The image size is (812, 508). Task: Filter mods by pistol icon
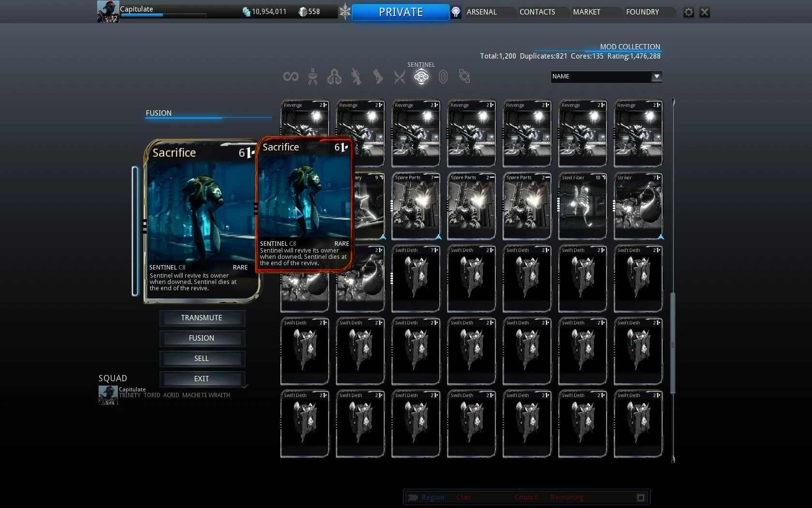click(377, 76)
